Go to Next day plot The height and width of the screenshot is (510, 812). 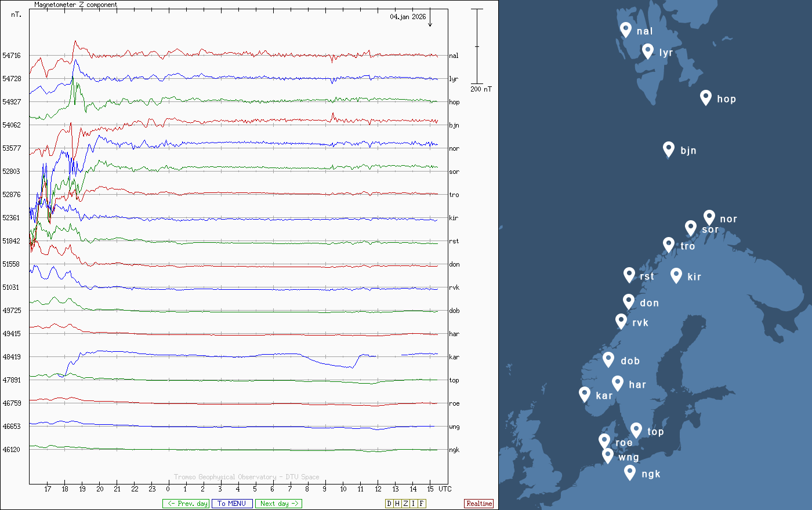click(278, 504)
